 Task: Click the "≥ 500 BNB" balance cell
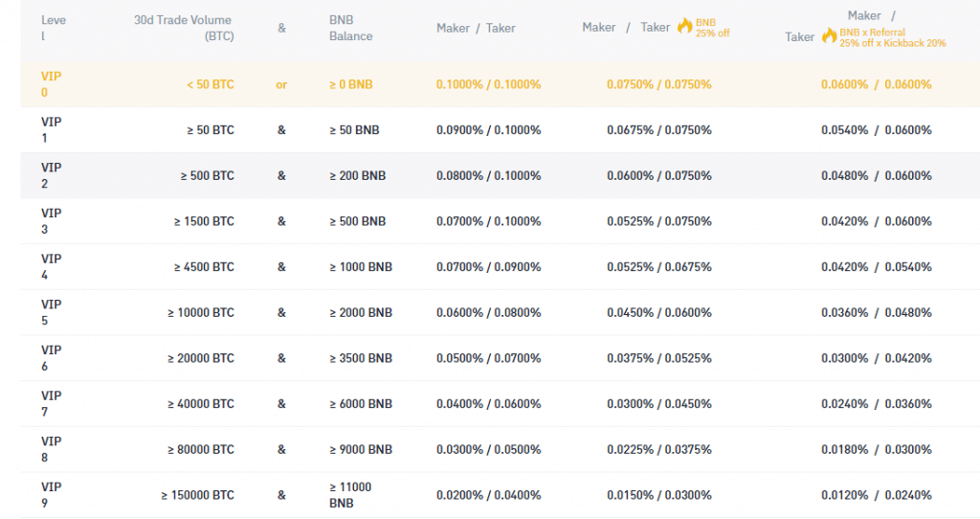(358, 221)
